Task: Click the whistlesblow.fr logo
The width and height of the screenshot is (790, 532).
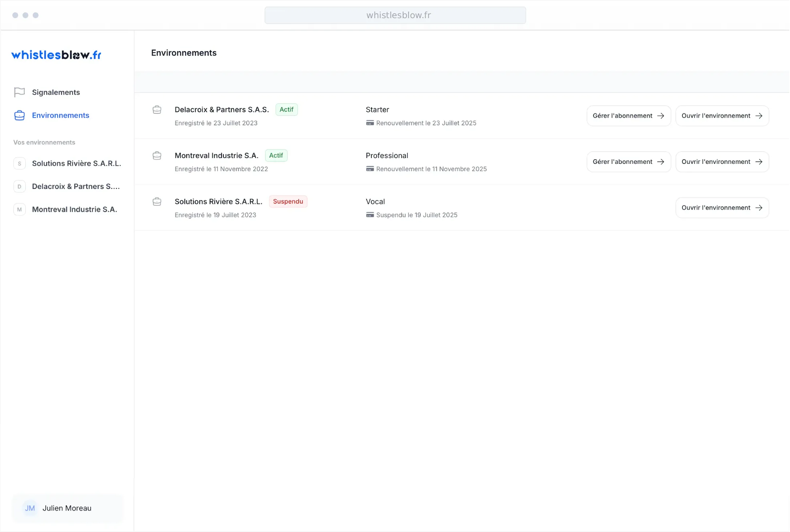Action: pyautogui.click(x=56, y=55)
